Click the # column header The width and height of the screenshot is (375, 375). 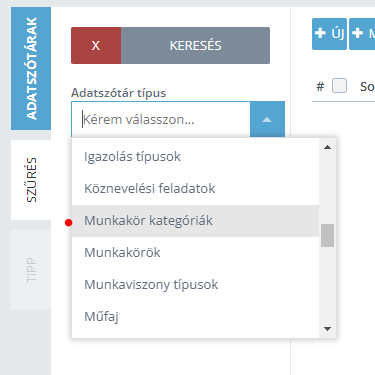320,87
